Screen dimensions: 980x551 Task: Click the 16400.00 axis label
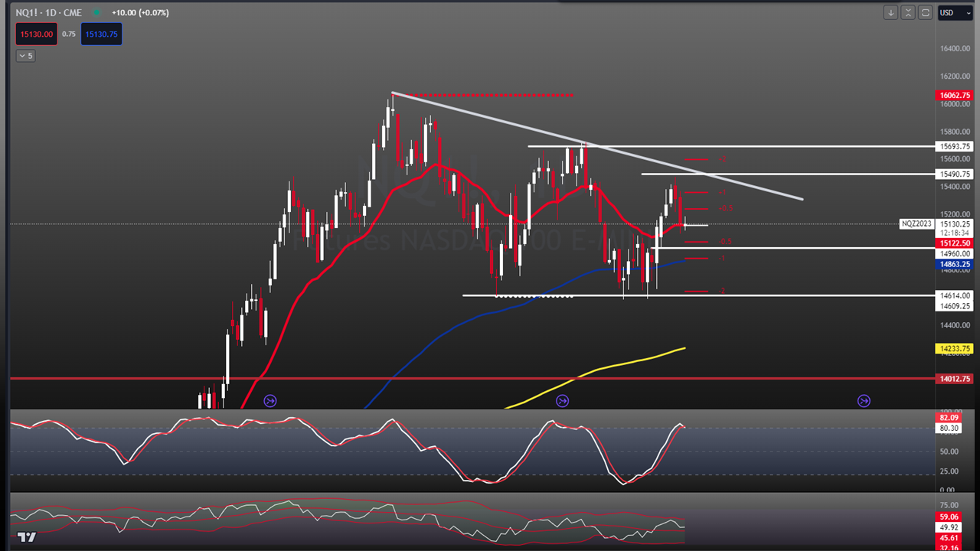(x=954, y=49)
